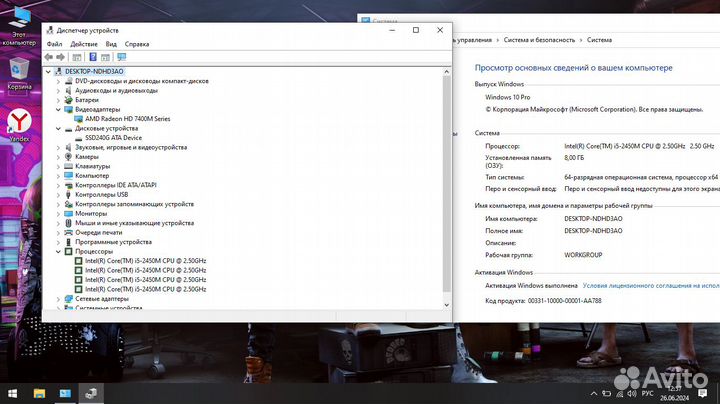Image resolution: width=720 pixels, height=404 pixels.
Task: Open the Вид menu
Action: click(111, 44)
